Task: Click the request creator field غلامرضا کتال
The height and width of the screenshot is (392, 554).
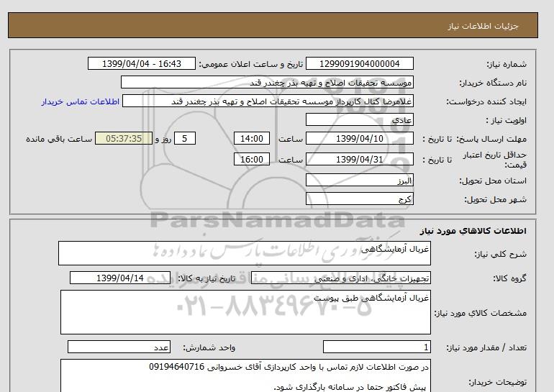Action: click(x=268, y=101)
